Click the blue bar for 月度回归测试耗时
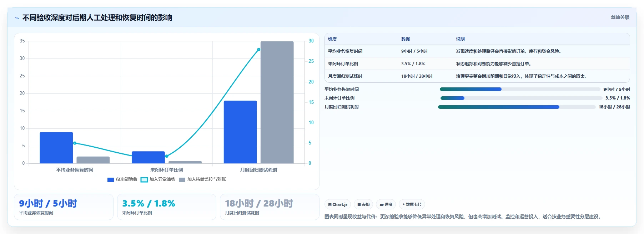Screen dimensions: 644x234 (240, 132)
